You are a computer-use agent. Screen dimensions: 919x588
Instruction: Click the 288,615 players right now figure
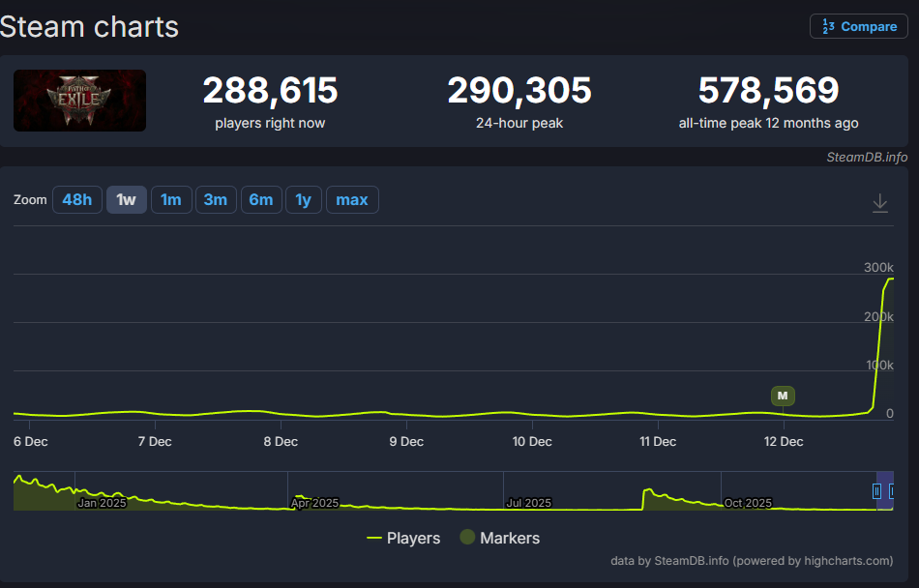coord(270,90)
